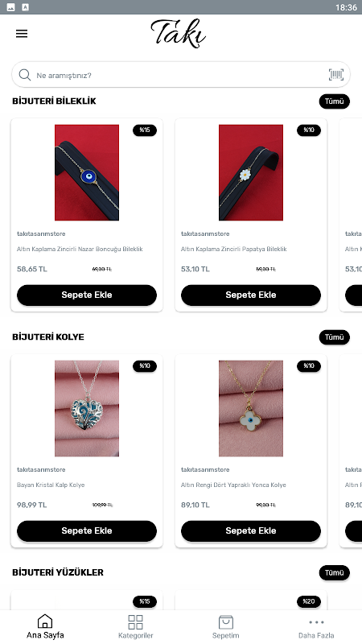The height and width of the screenshot is (644, 362).
Task: Show all Bijuteri Yüzükler via Tümü
Action: (x=334, y=572)
